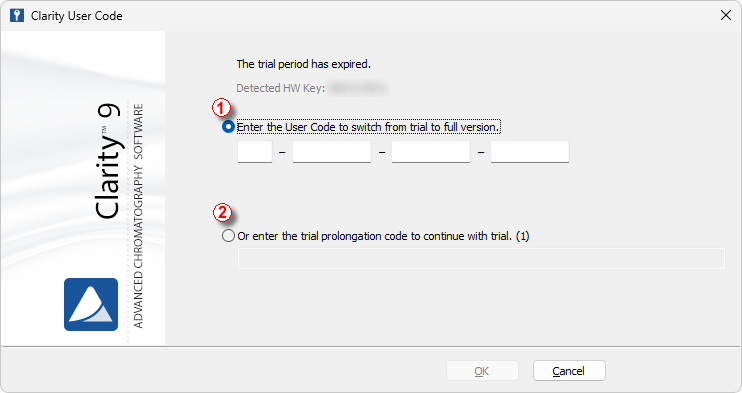Click the vertical Clarity 9 branding text

(107, 161)
